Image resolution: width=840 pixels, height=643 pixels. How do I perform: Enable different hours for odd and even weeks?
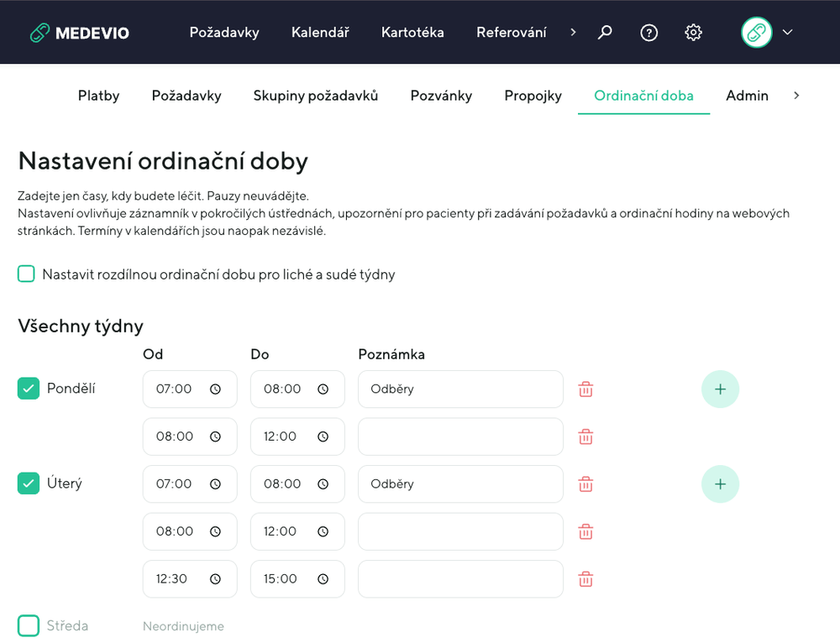[x=27, y=274]
